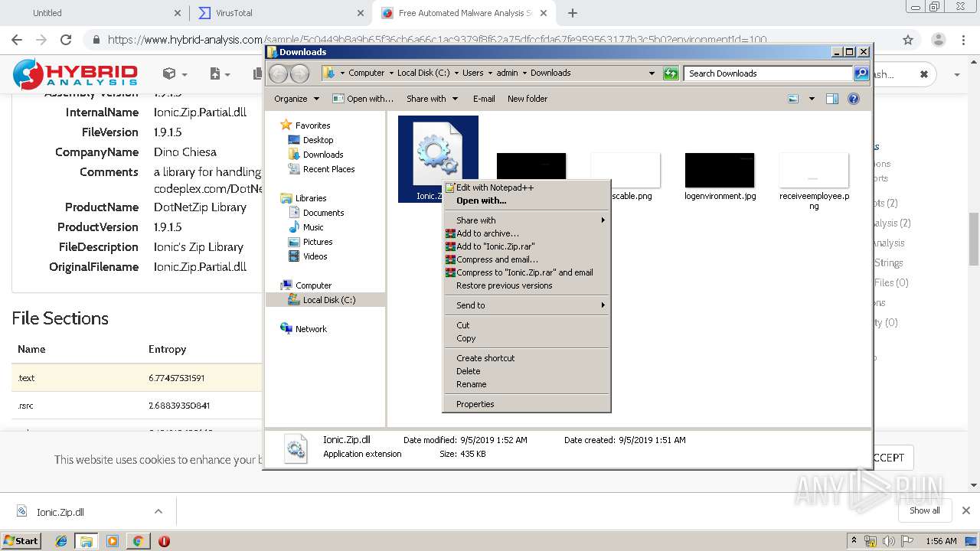This screenshot has width=980, height=551.
Task: Click 'admin' breadcrumb in address bar
Action: [x=507, y=73]
